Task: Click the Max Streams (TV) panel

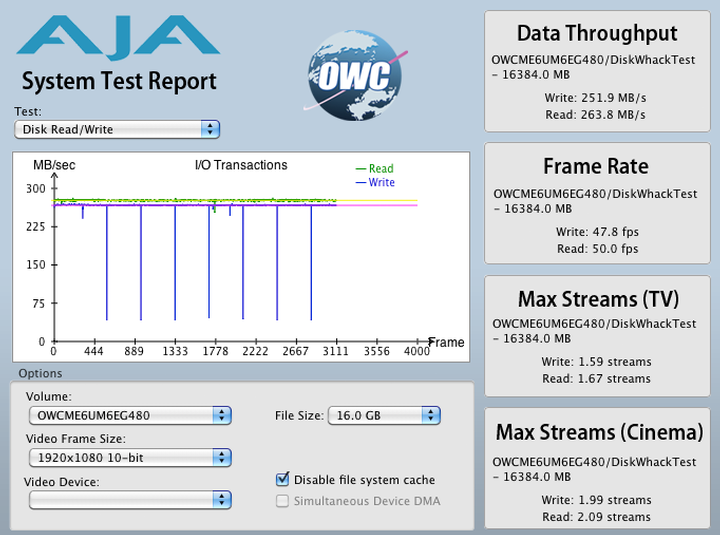Action: [x=596, y=338]
